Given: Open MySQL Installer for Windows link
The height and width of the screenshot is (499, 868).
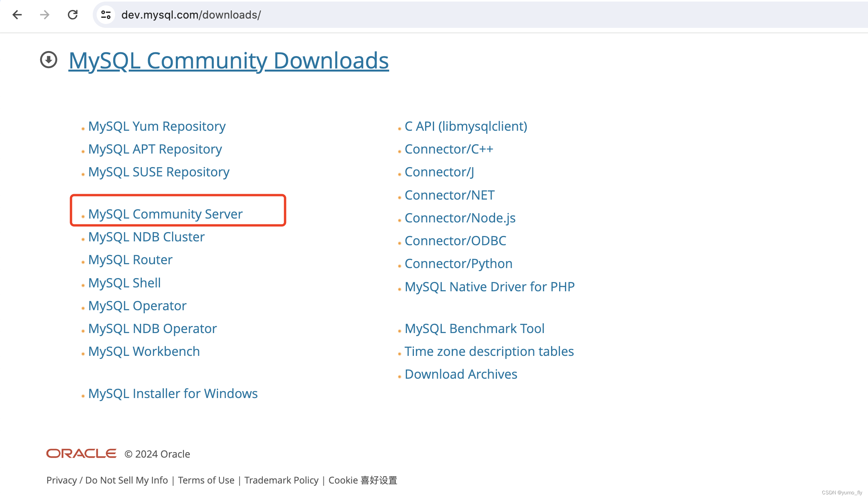Looking at the screenshot, I should [x=173, y=393].
